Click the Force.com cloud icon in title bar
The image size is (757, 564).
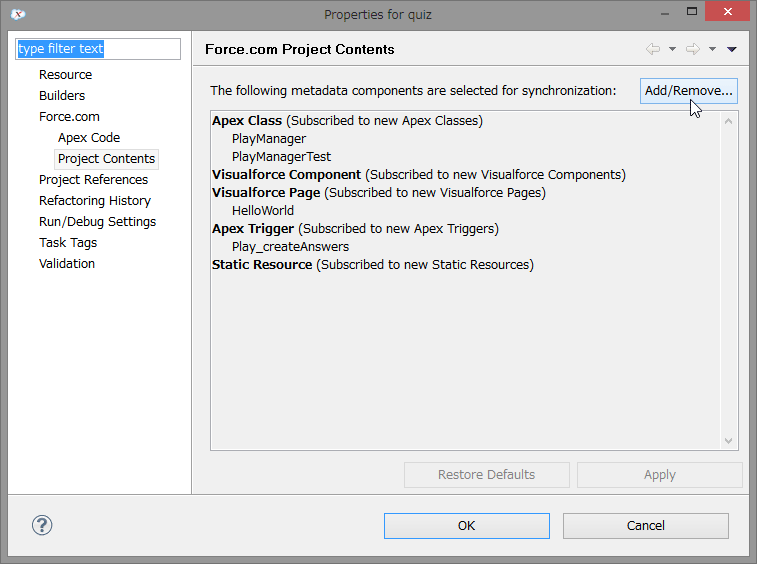[17, 14]
